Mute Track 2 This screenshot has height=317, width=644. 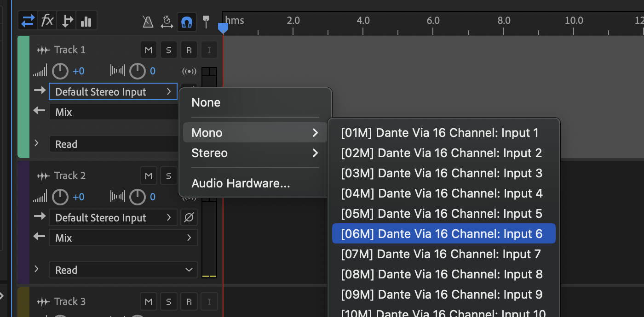point(148,176)
